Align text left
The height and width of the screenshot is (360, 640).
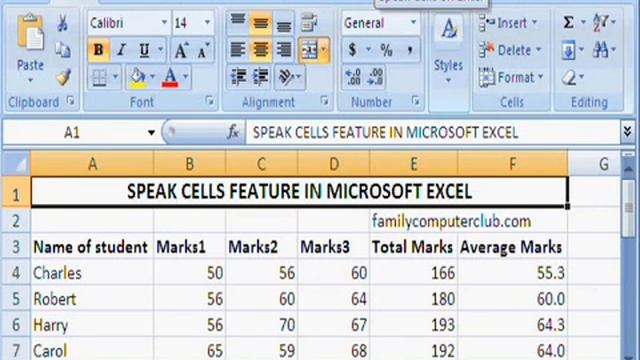click(x=238, y=50)
